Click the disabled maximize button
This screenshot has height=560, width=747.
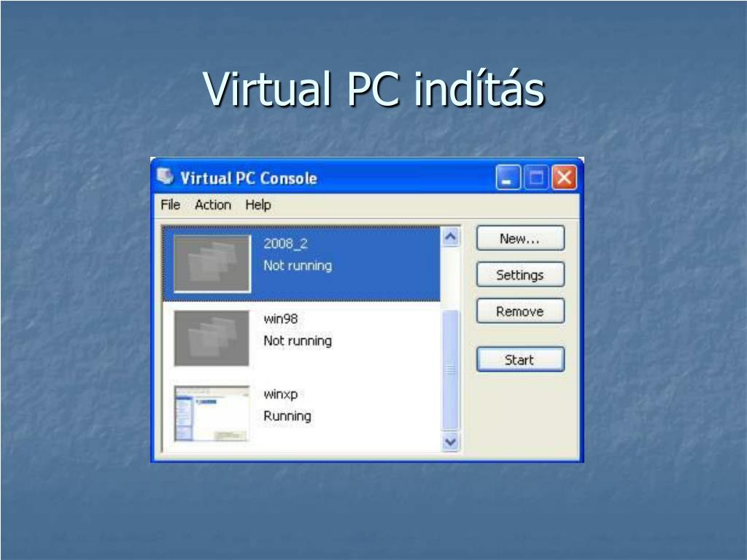point(536,178)
